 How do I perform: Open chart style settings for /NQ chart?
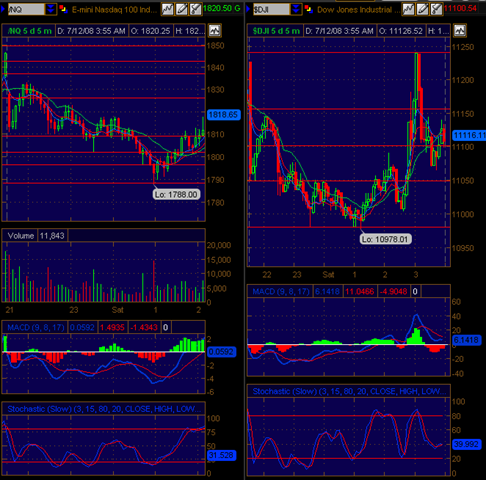[167, 9]
